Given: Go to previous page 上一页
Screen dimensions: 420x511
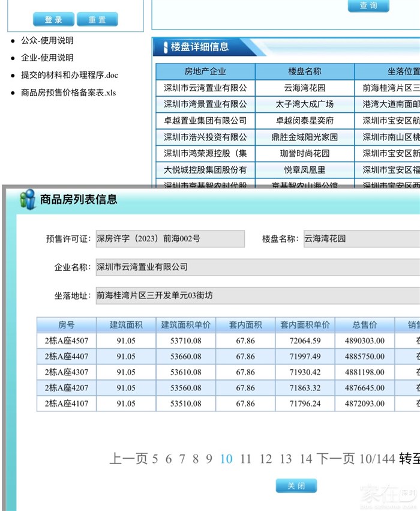Looking at the screenshot, I should click(128, 459).
